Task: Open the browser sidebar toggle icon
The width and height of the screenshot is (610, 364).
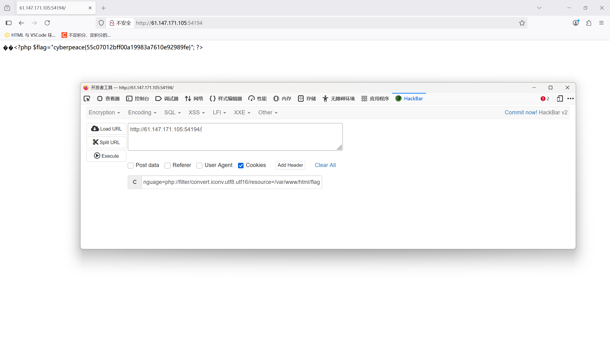Action: [x=9, y=23]
